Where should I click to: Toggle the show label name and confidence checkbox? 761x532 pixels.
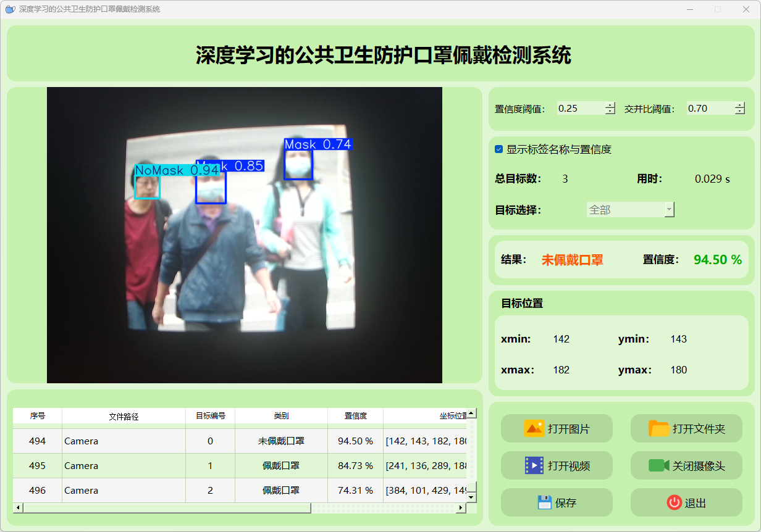(499, 149)
